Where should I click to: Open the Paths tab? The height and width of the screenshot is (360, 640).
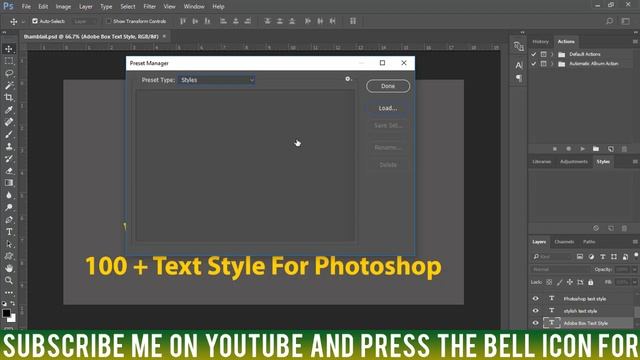point(589,242)
